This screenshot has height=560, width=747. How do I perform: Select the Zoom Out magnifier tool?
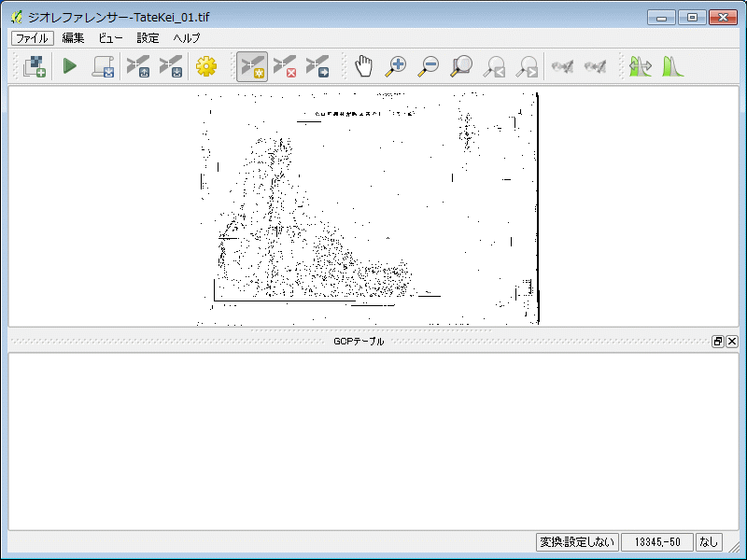point(429,66)
